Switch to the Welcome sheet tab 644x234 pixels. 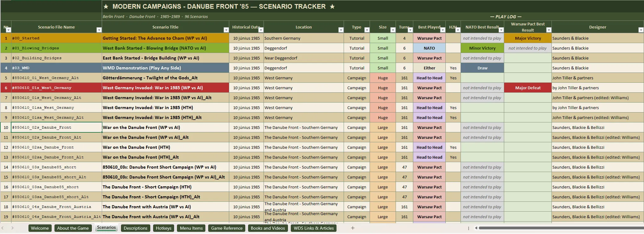point(40,228)
